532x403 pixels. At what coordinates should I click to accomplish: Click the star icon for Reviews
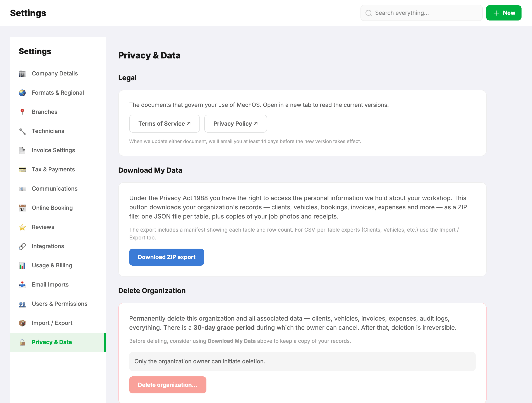22,227
